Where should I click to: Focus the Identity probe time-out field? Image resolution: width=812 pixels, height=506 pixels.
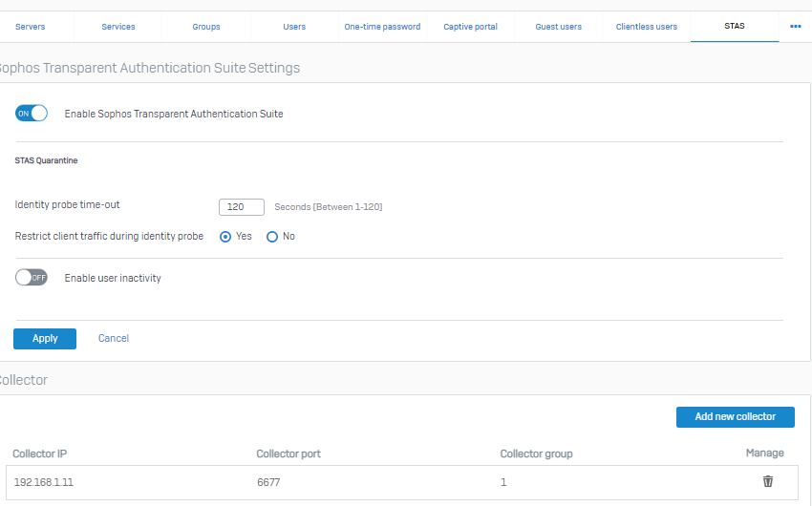point(242,207)
